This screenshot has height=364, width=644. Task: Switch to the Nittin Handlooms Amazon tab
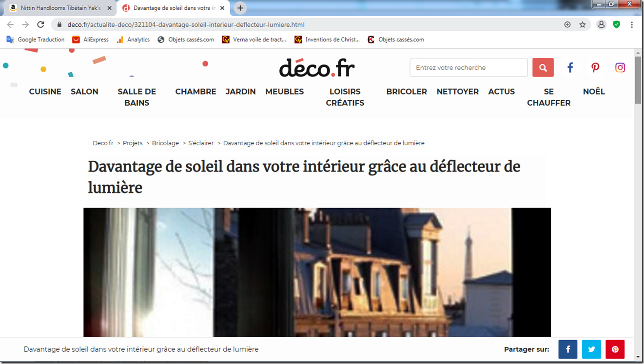coord(60,8)
